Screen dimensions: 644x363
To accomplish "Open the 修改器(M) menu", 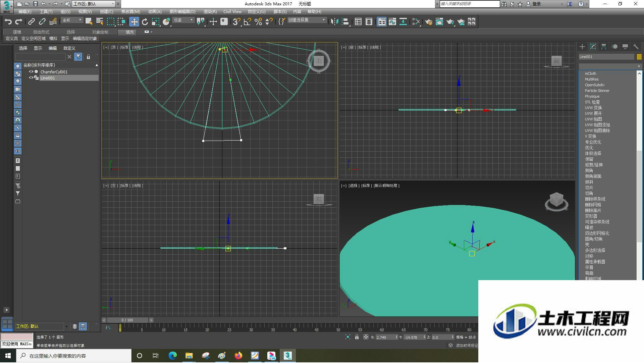I will [130, 11].
